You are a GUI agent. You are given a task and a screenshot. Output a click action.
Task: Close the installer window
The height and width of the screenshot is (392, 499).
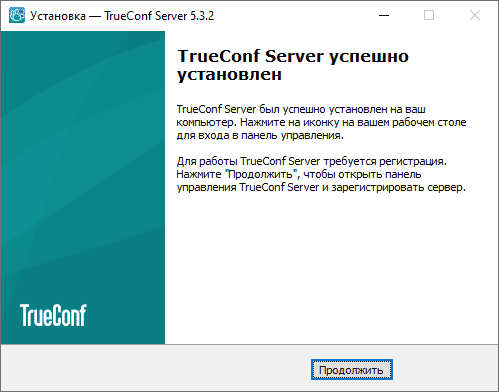475,15
